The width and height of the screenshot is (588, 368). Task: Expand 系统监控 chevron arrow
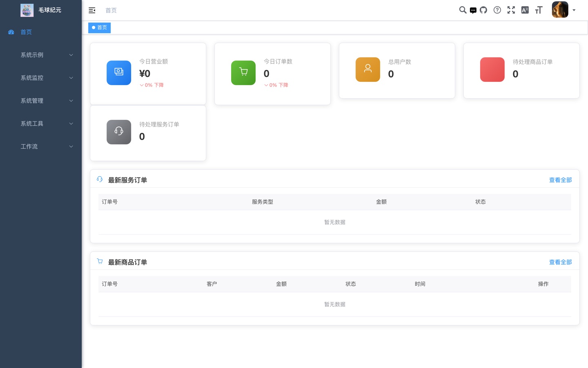tap(71, 78)
